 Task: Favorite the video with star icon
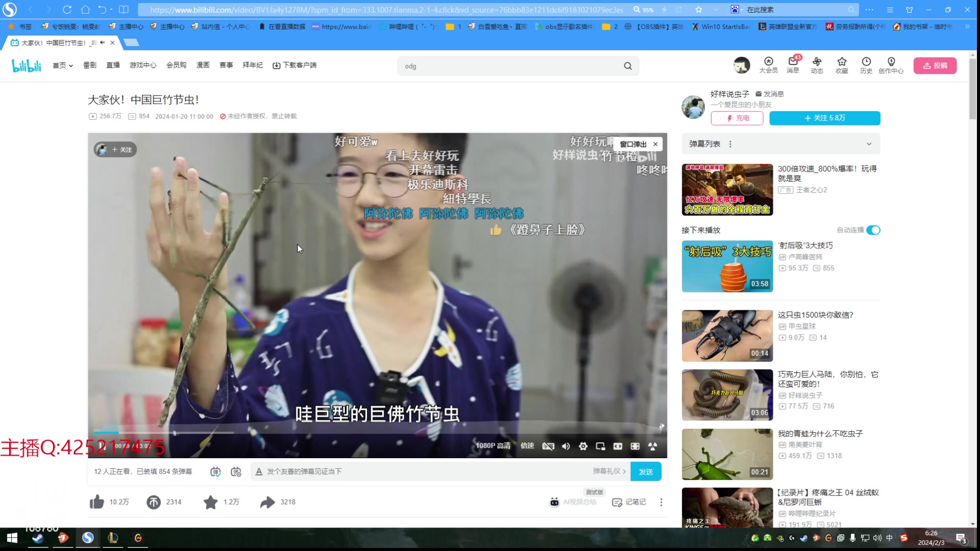(x=210, y=502)
